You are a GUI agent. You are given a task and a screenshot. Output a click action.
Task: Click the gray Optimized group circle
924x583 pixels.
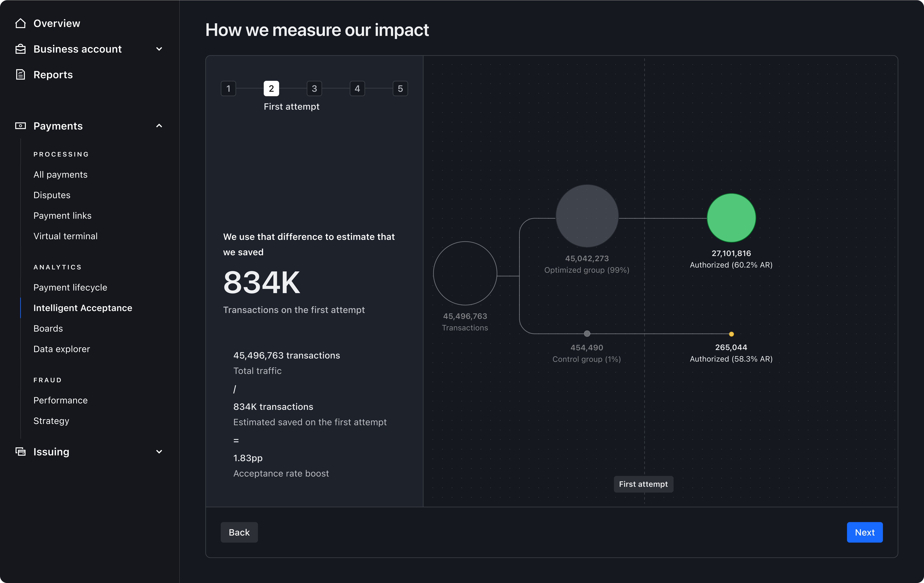[x=587, y=216]
